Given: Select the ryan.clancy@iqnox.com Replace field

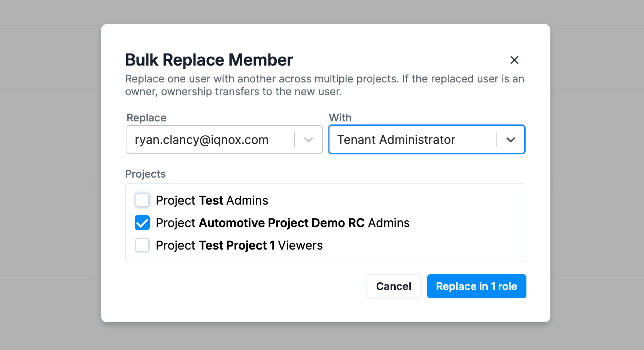Looking at the screenshot, I should point(225,139).
